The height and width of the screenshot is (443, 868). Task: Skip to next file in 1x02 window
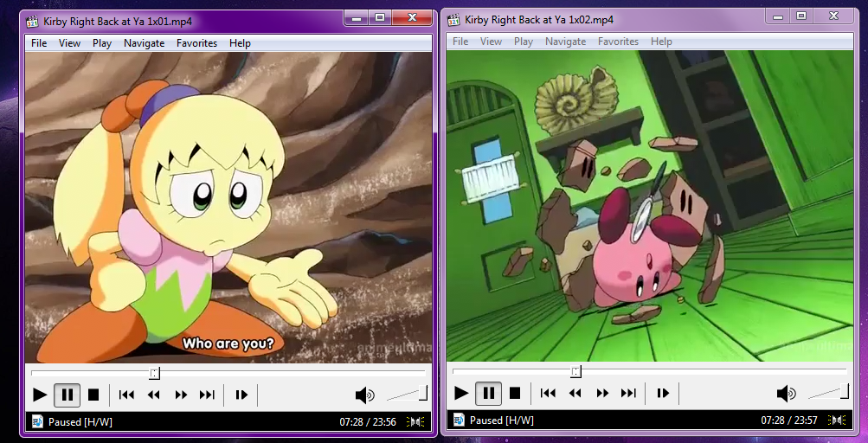[x=628, y=393]
